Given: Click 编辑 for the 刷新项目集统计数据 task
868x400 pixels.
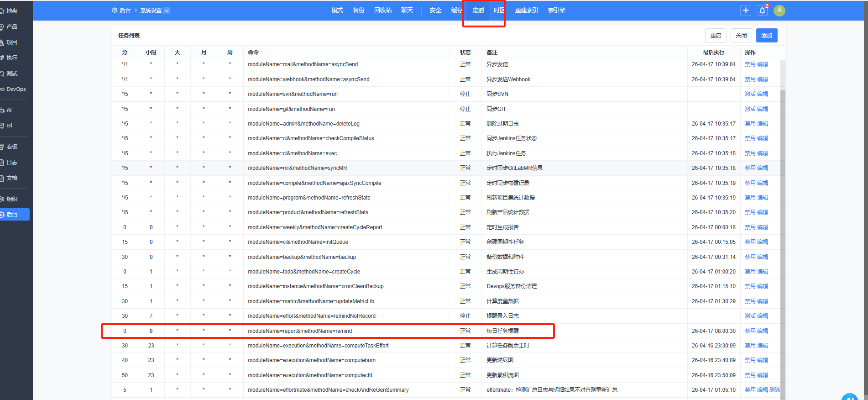Looking at the screenshot, I should (763, 198).
